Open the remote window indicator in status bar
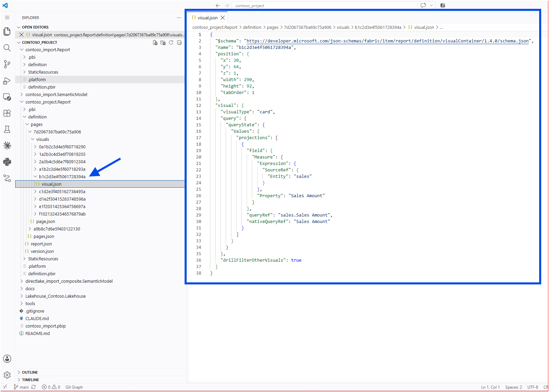This screenshot has height=392, width=549. [5, 387]
